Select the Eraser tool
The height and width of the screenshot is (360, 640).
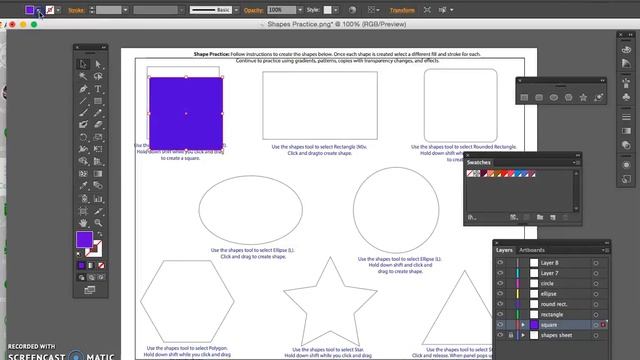[x=98, y=124]
